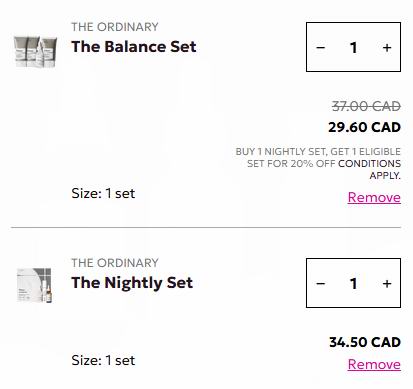Open The Balance Set product thumbnail

[35, 52]
